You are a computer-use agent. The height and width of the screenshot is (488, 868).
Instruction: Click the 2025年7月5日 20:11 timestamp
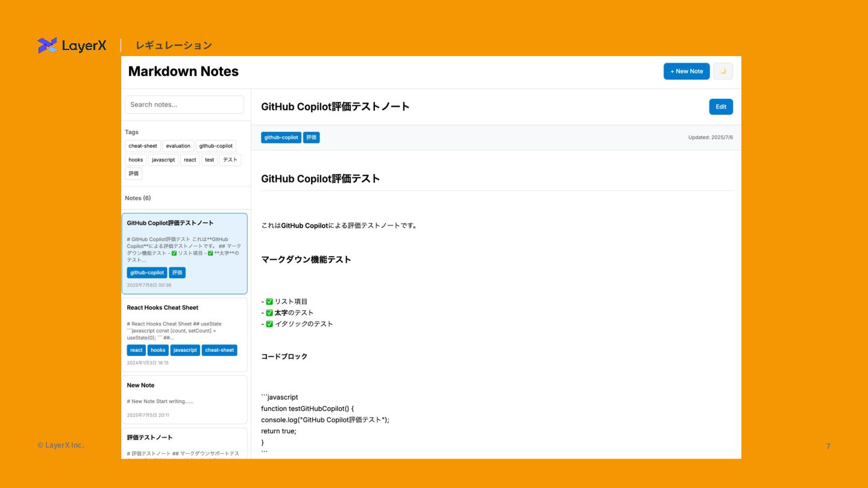tap(148, 415)
